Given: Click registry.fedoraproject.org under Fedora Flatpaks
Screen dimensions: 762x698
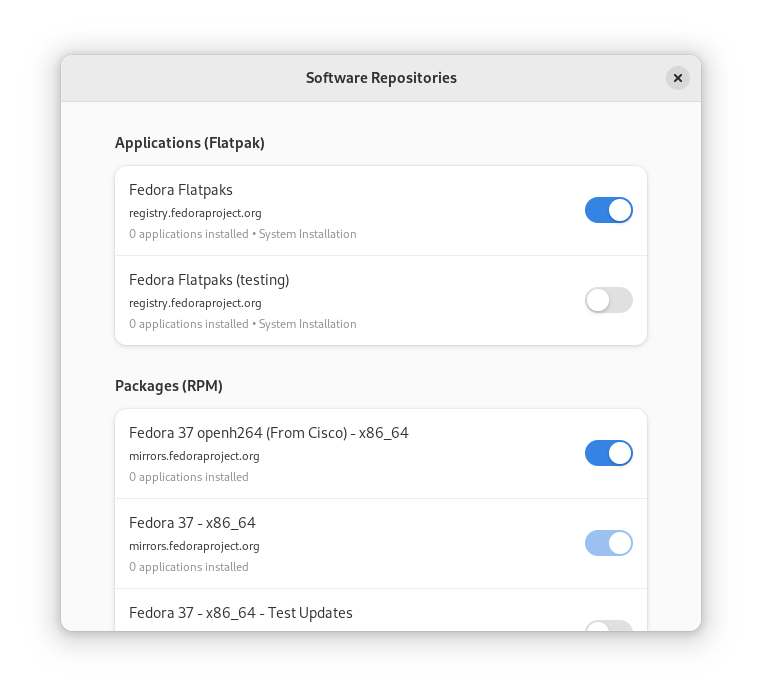Looking at the screenshot, I should tap(195, 213).
